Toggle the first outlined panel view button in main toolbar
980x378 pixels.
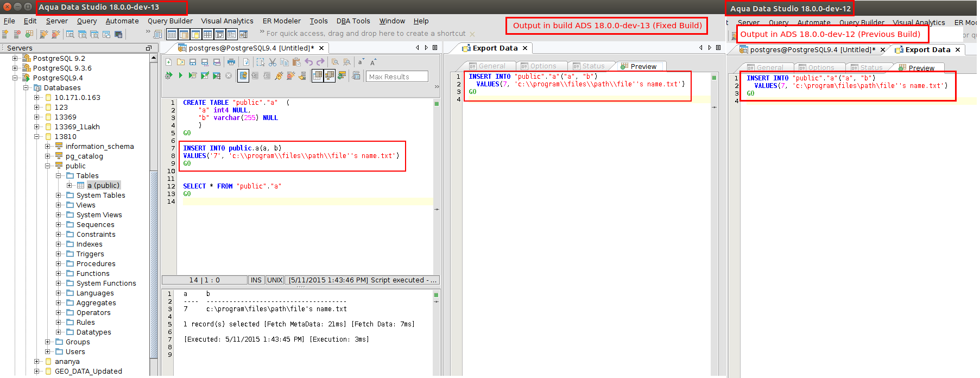[x=172, y=34]
